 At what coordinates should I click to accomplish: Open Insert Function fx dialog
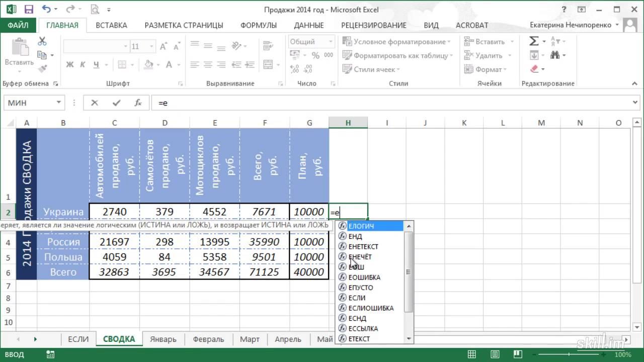[x=138, y=103]
